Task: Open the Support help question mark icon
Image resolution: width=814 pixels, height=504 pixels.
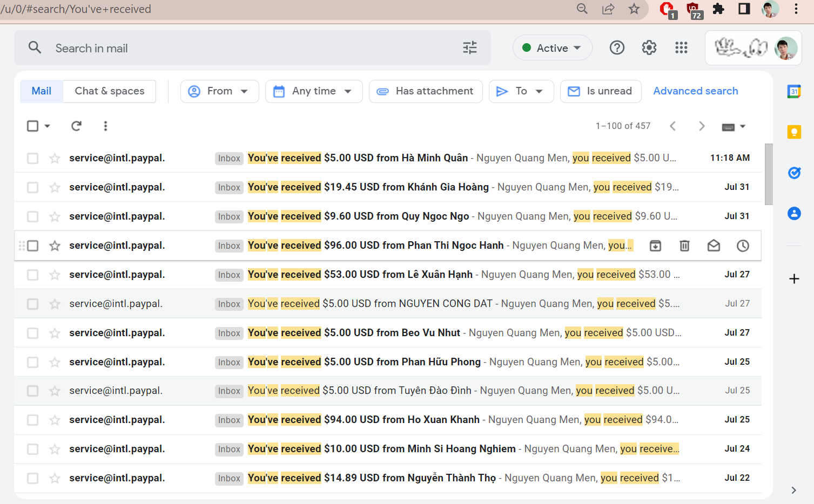Action: pyautogui.click(x=617, y=48)
